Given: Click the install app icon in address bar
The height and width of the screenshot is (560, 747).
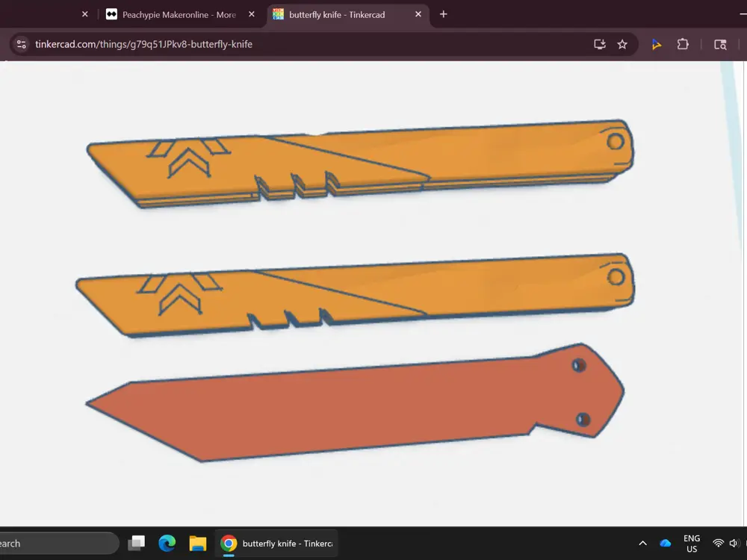Looking at the screenshot, I should [600, 44].
